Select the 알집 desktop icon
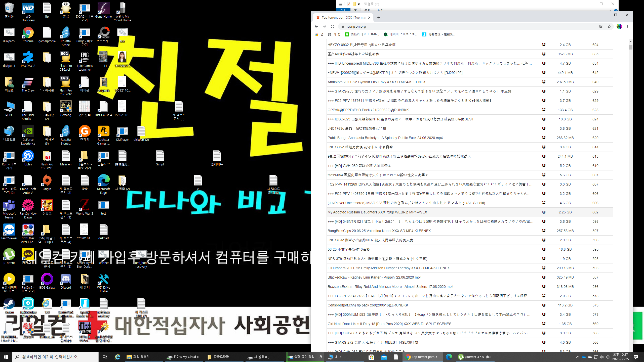Viewport: 644px width, 362px height. point(66,10)
